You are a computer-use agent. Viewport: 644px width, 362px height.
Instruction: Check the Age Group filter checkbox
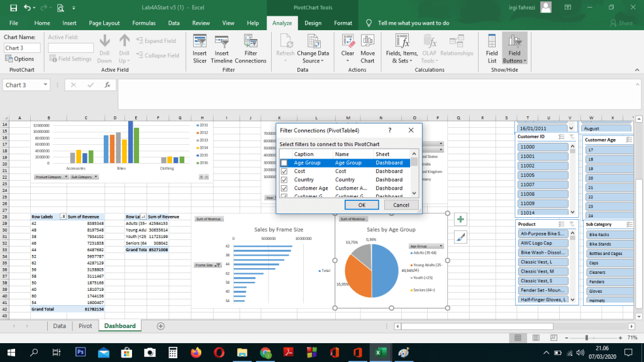coord(284,163)
